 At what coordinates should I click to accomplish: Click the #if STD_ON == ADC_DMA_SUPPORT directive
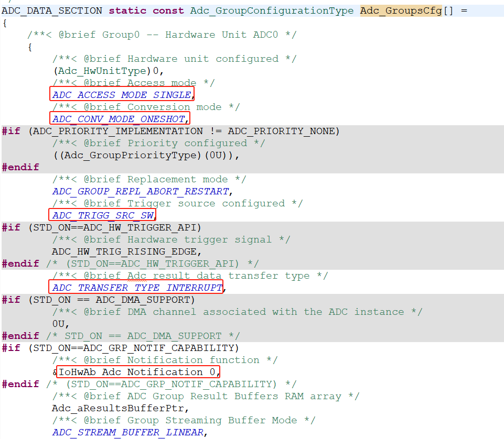click(99, 300)
